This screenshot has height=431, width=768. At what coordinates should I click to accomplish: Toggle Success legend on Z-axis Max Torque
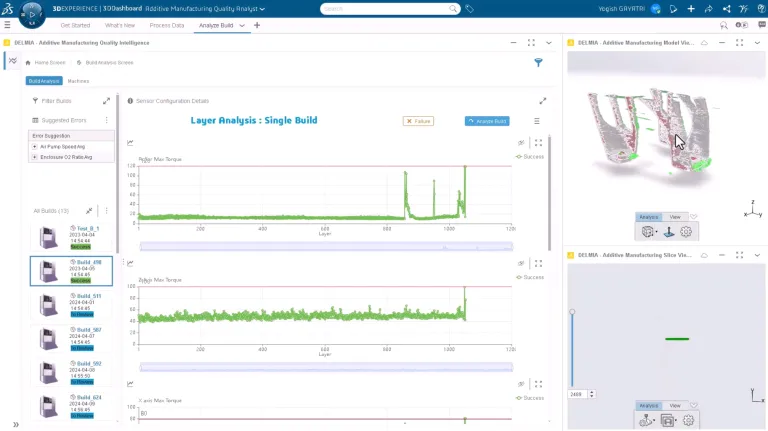pos(530,277)
